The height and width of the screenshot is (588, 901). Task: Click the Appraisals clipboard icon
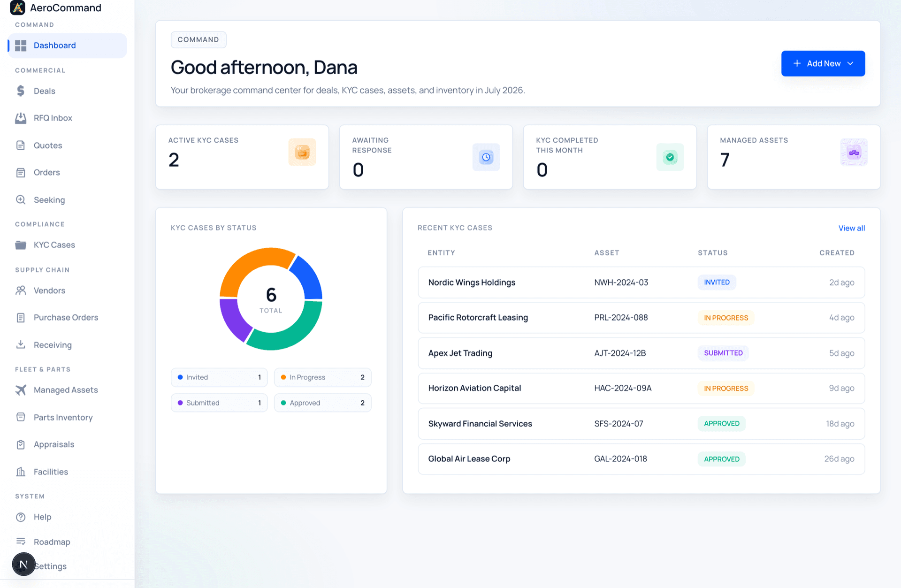tap(21, 444)
